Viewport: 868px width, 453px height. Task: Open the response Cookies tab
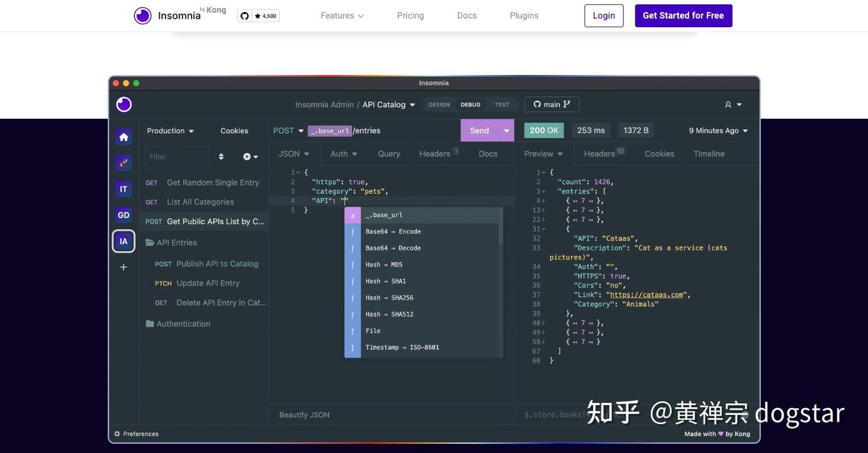pyautogui.click(x=659, y=154)
